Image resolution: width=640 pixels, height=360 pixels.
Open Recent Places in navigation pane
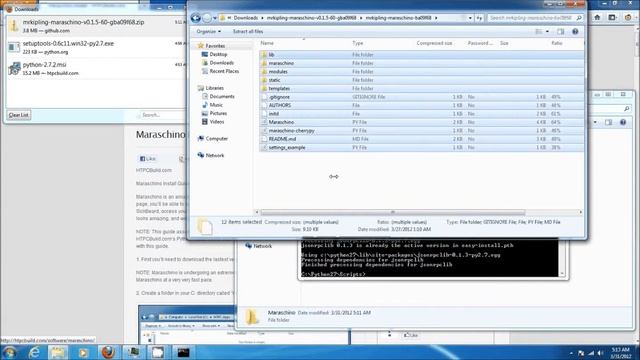pos(220,71)
